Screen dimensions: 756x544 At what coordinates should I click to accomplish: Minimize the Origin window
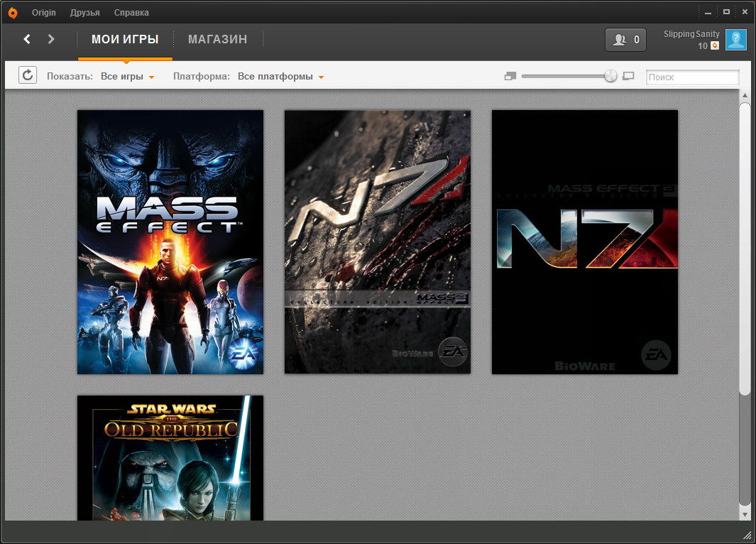point(708,13)
